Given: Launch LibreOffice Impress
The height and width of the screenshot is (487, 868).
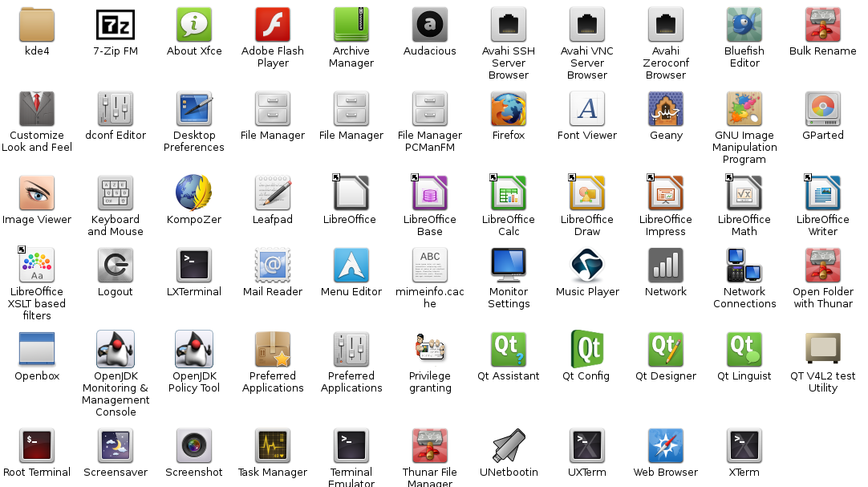Looking at the screenshot, I should (665, 193).
